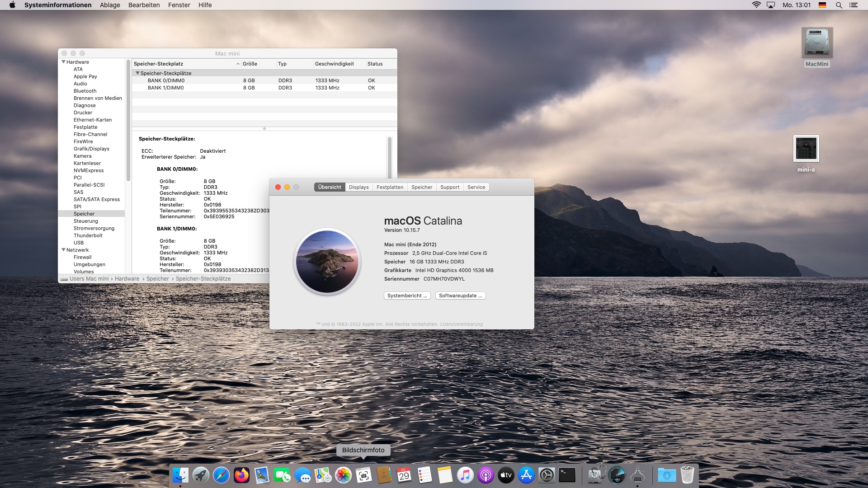Open Photos from the dock

tap(343, 475)
